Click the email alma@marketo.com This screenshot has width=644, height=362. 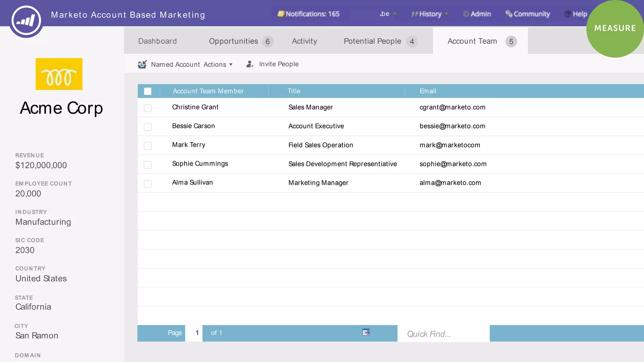tap(450, 183)
